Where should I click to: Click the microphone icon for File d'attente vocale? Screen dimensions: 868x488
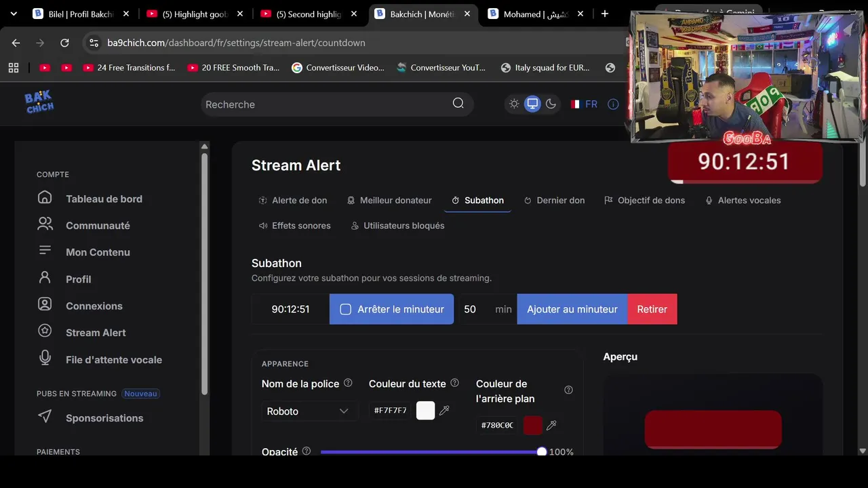click(x=45, y=358)
